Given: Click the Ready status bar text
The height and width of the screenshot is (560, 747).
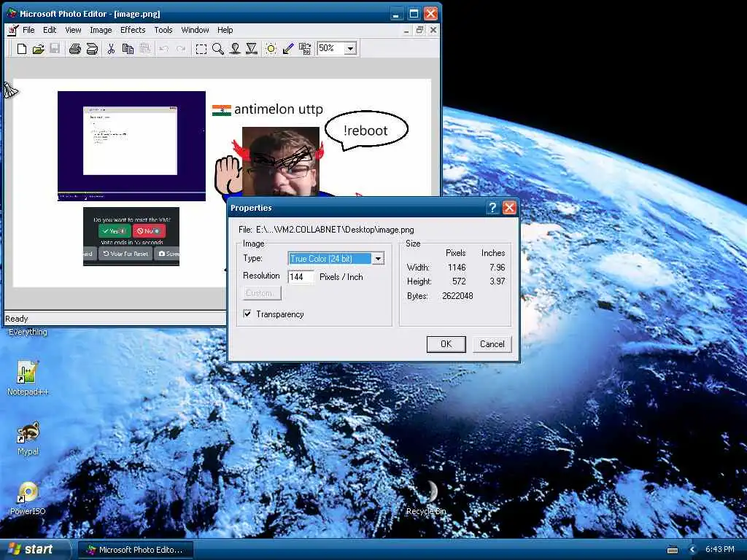Looking at the screenshot, I should coord(17,319).
